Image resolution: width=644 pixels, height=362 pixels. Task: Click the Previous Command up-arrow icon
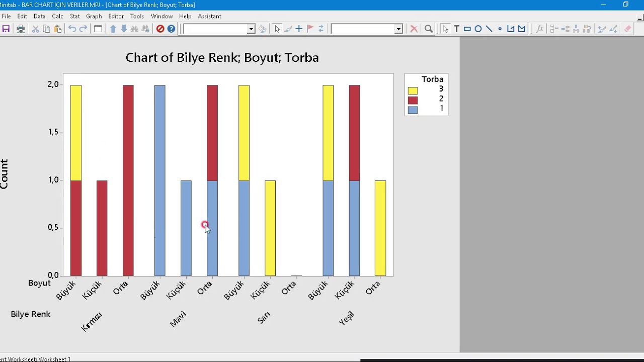(x=113, y=29)
